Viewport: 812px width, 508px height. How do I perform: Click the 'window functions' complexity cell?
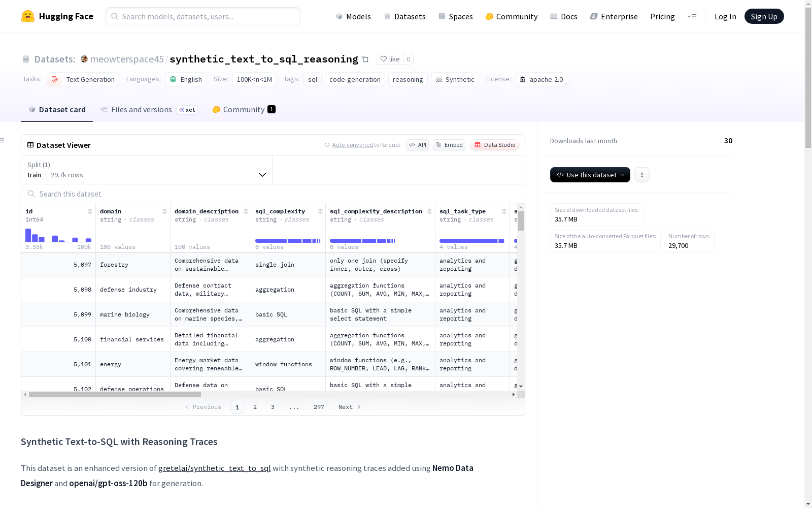[x=288, y=364]
